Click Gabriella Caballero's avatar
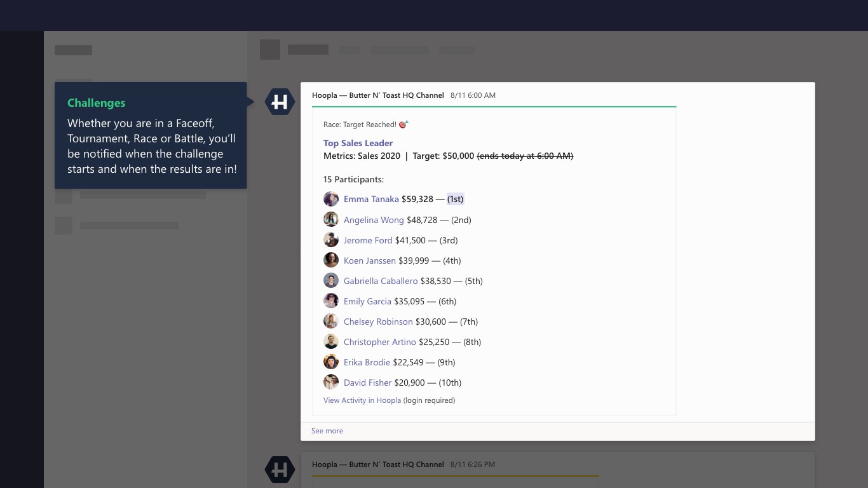This screenshot has width=868, height=488. coord(331,280)
